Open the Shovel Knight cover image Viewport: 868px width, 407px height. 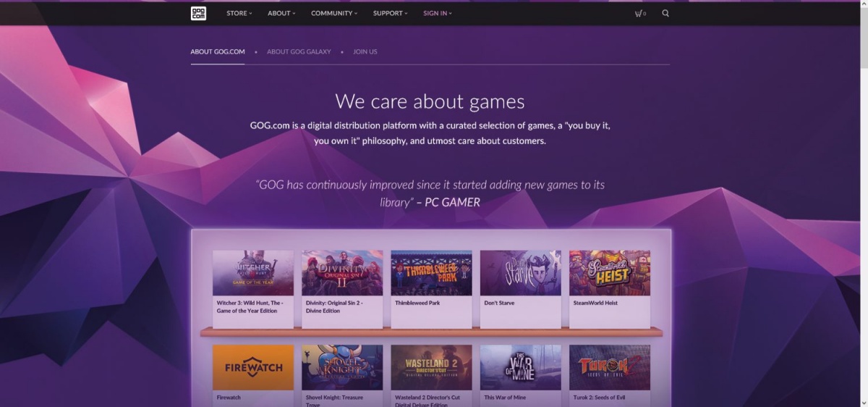pyautogui.click(x=342, y=367)
